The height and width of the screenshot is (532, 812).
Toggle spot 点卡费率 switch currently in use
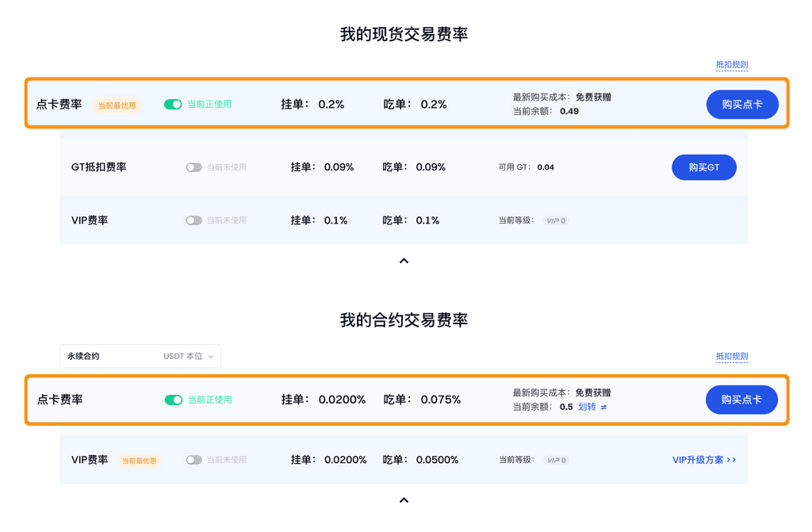point(173,104)
